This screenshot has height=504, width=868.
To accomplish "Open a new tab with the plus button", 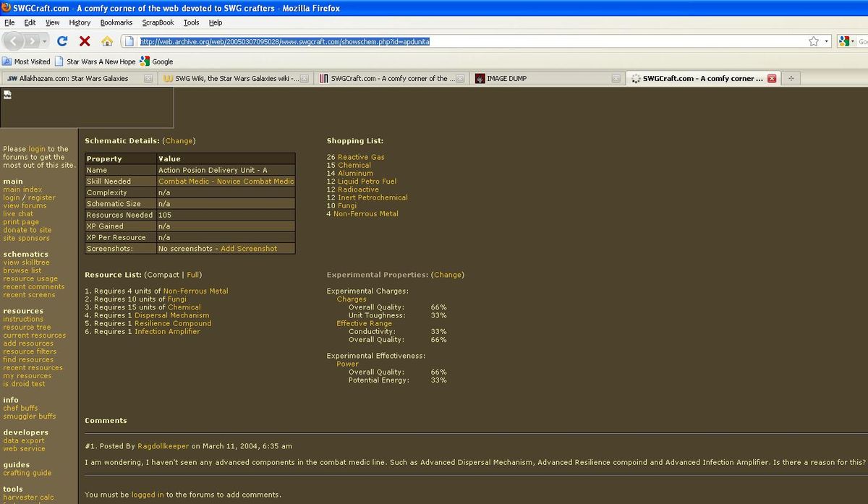I will tap(791, 78).
